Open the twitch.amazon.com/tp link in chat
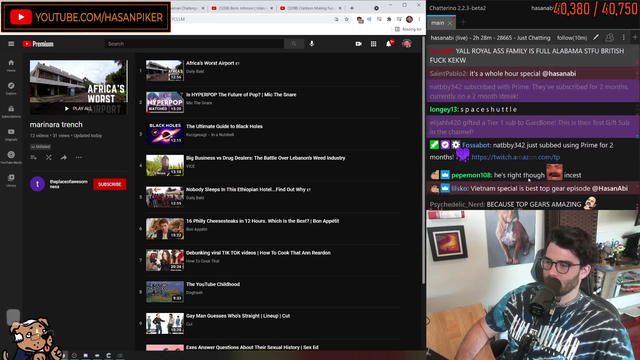Viewport: 640px width, 360px height. click(516, 157)
